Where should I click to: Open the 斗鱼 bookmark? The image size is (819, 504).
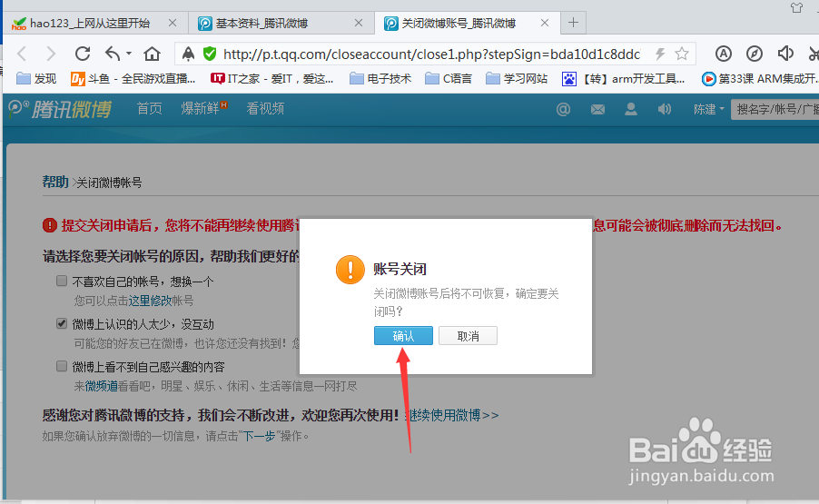pos(133,79)
